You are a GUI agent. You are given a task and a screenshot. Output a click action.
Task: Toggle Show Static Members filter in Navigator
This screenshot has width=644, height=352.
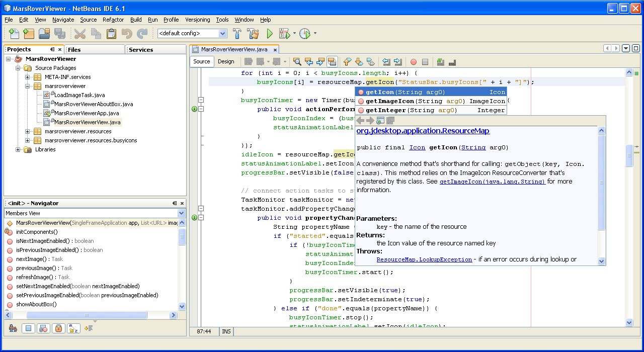click(x=44, y=328)
